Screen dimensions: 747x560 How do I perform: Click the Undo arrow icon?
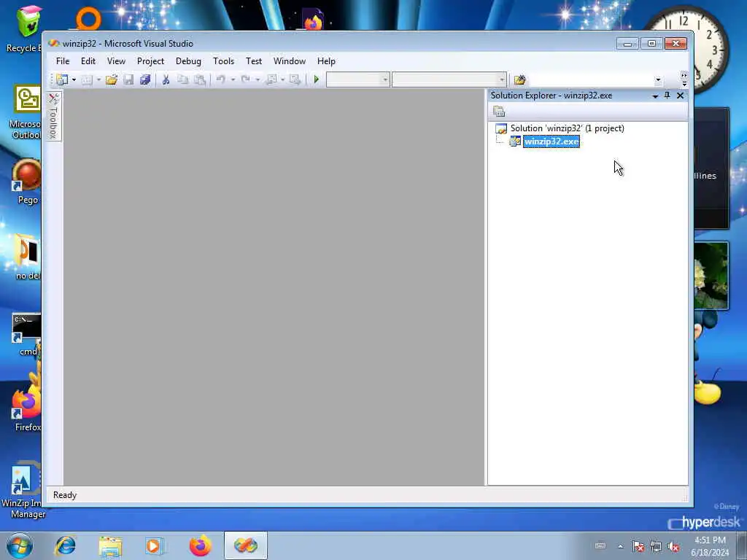click(x=220, y=79)
